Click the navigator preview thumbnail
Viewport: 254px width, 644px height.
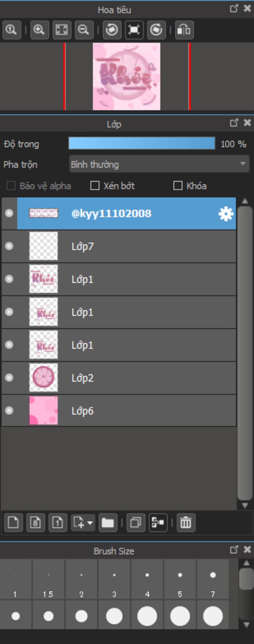tap(126, 76)
